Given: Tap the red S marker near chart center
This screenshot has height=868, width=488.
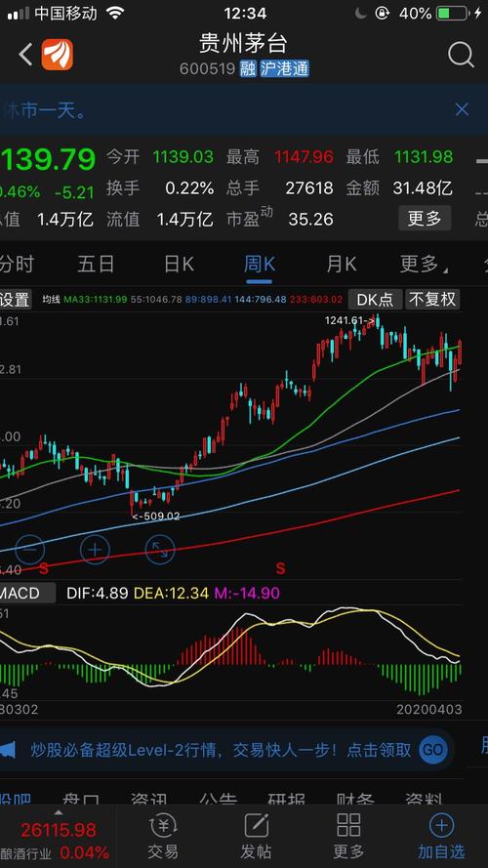Looking at the screenshot, I should pos(280,568).
